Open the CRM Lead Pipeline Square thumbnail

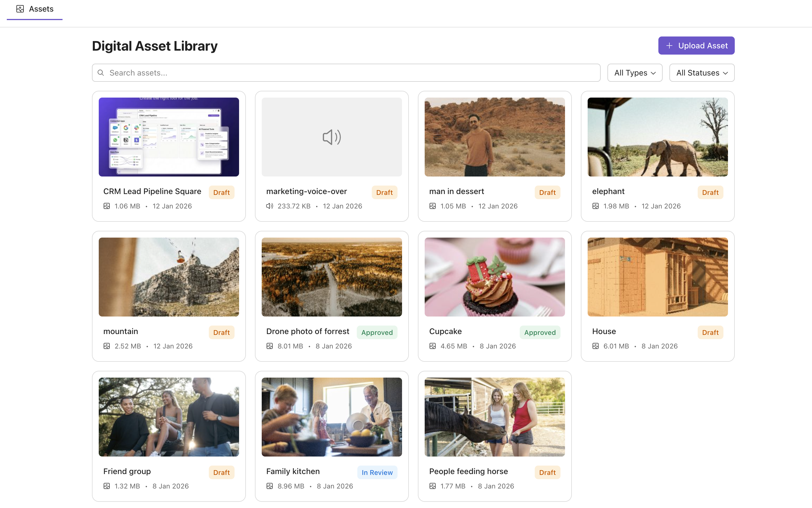(169, 137)
